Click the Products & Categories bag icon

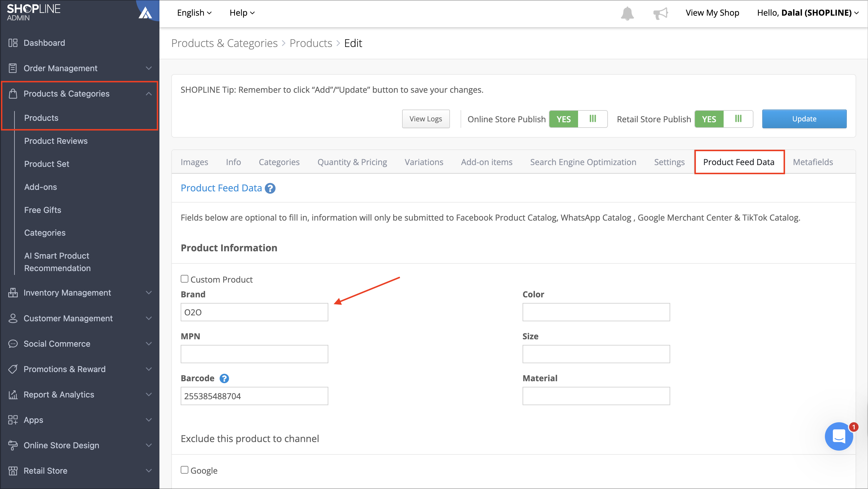click(x=13, y=93)
